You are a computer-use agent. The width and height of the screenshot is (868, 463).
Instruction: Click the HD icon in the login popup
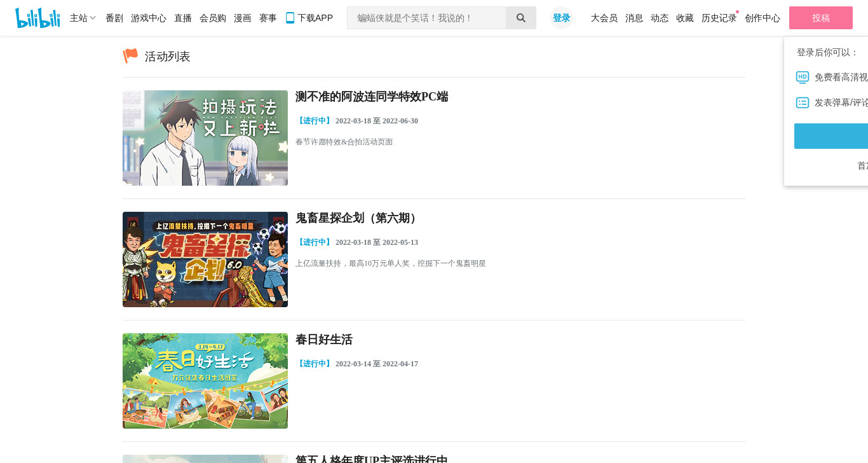[x=803, y=77]
